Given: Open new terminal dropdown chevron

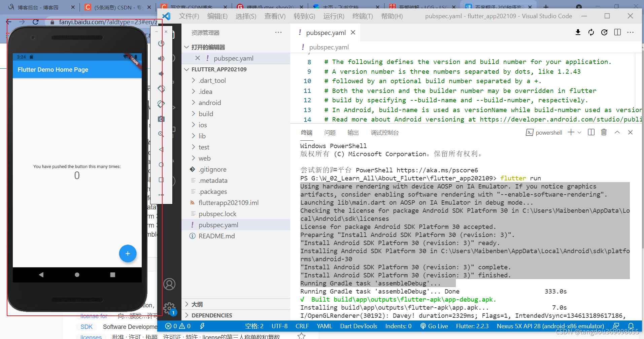Looking at the screenshot, I should (x=579, y=132).
